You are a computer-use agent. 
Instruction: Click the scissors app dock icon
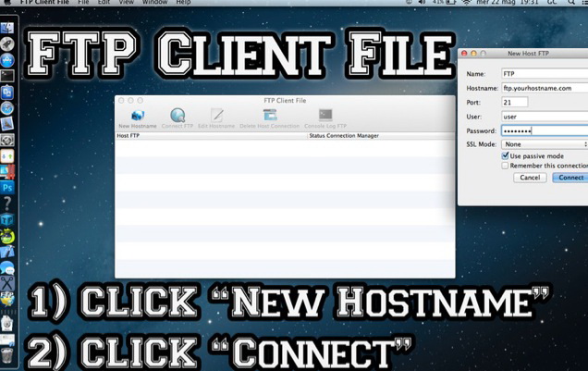tap(7, 283)
